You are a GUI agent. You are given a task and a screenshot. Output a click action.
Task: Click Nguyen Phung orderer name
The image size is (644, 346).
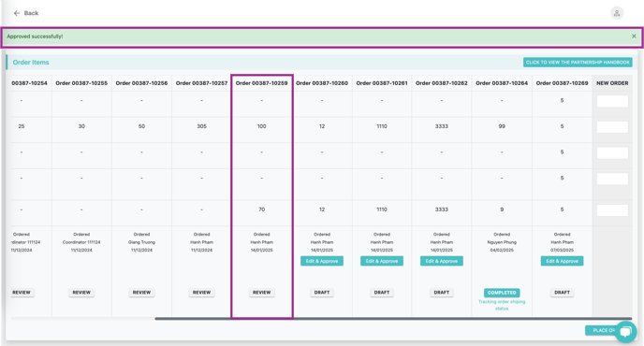(x=502, y=242)
